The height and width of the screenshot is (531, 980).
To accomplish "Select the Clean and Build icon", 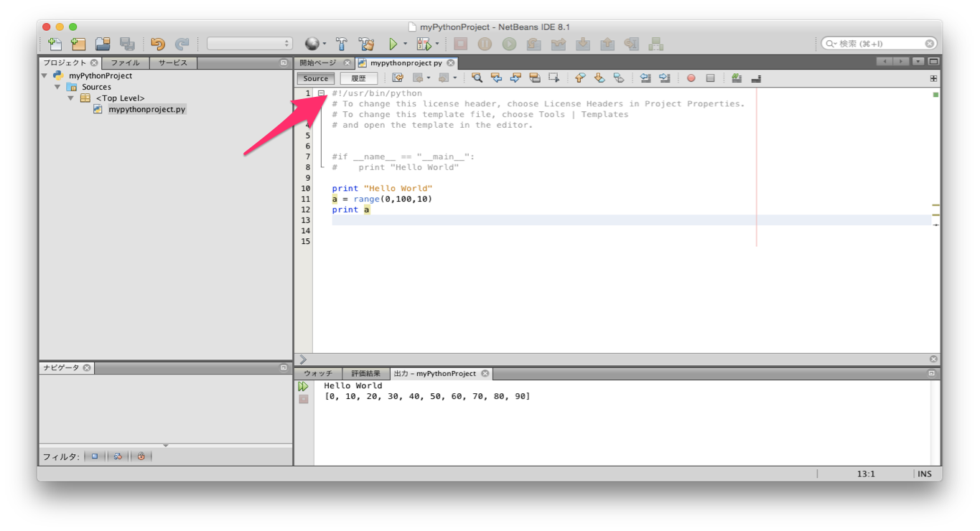I will [368, 43].
